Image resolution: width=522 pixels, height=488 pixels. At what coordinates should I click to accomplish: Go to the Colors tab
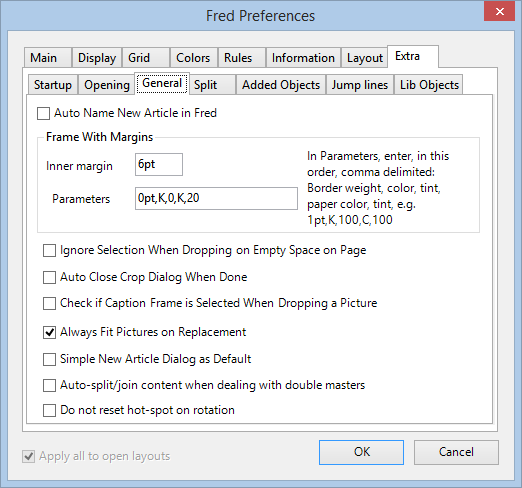194,58
